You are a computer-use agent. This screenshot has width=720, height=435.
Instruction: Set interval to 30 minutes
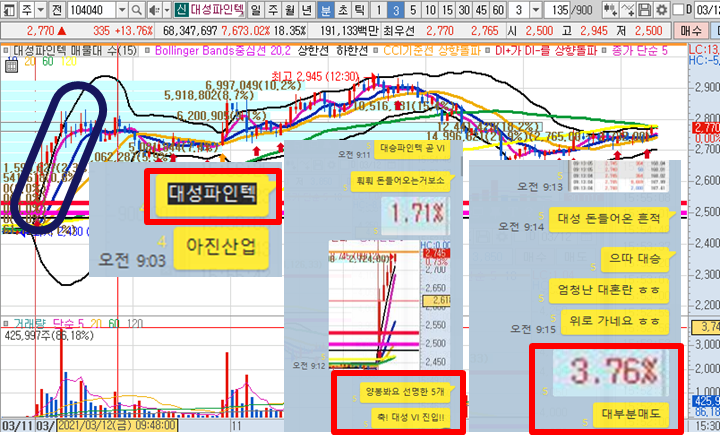click(x=464, y=10)
